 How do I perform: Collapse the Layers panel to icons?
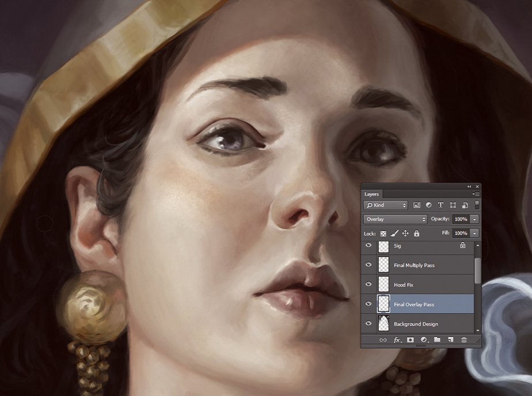[x=469, y=186]
